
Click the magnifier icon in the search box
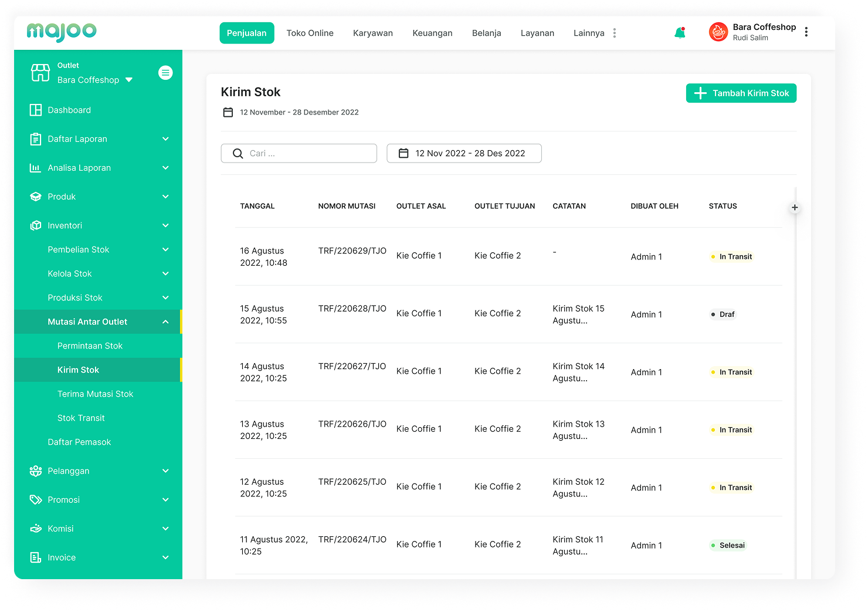pyautogui.click(x=238, y=153)
